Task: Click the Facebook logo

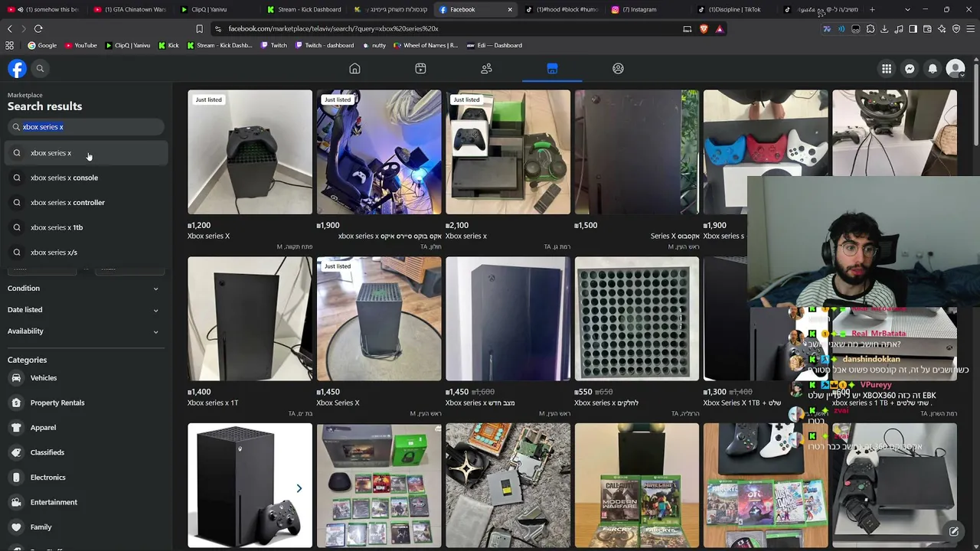Action: 17,69
